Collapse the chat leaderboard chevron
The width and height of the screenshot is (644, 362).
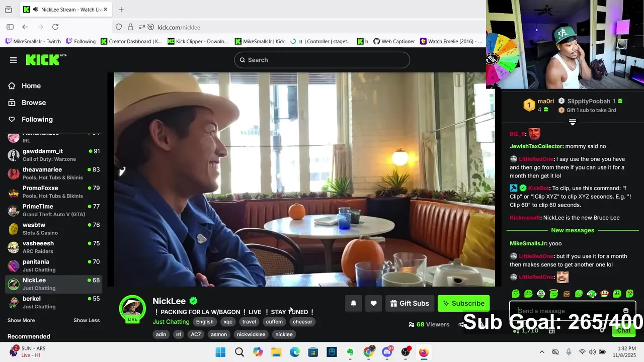pos(572,122)
